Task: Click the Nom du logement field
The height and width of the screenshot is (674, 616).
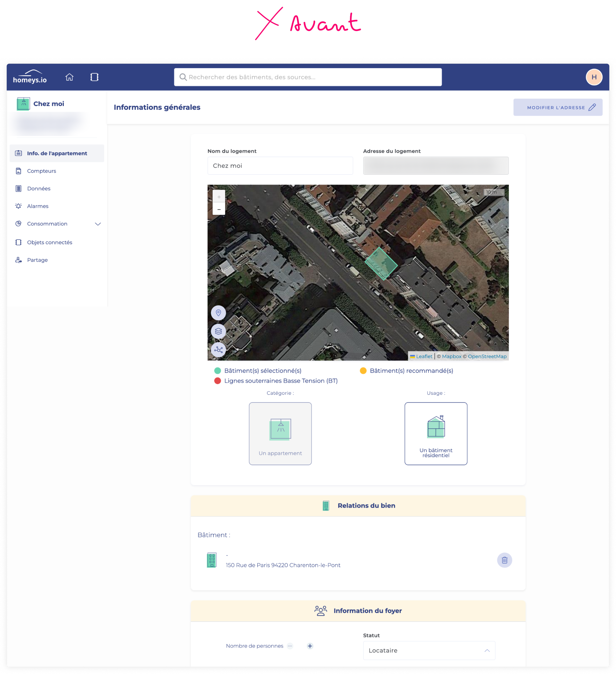Action: point(280,166)
